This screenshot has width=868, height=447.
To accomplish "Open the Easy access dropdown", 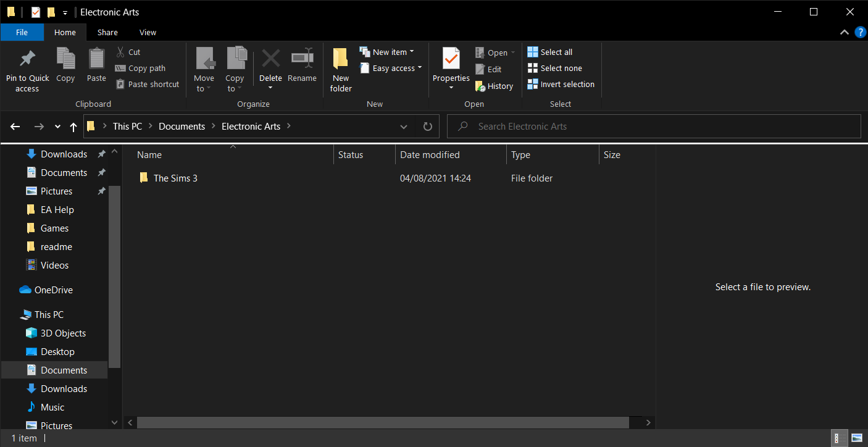I will coord(391,69).
